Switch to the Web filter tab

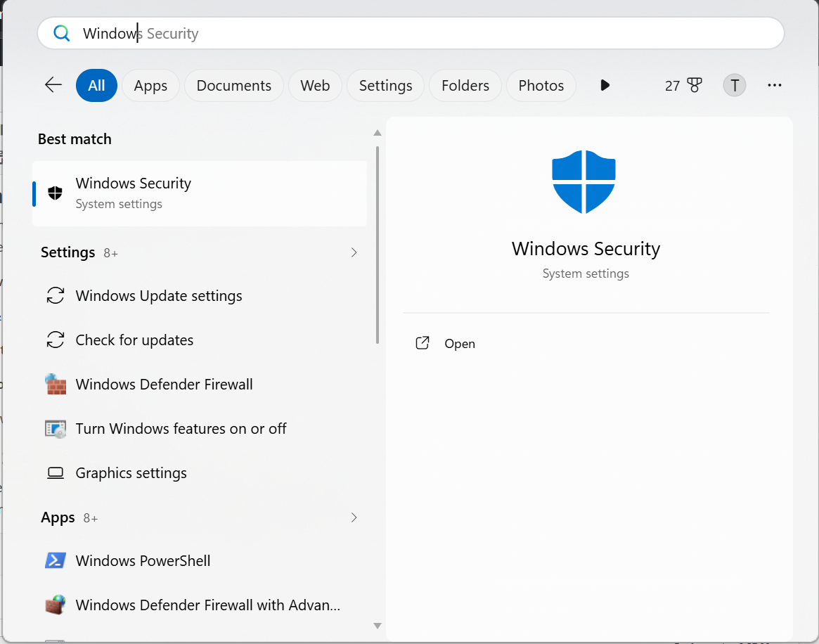315,85
